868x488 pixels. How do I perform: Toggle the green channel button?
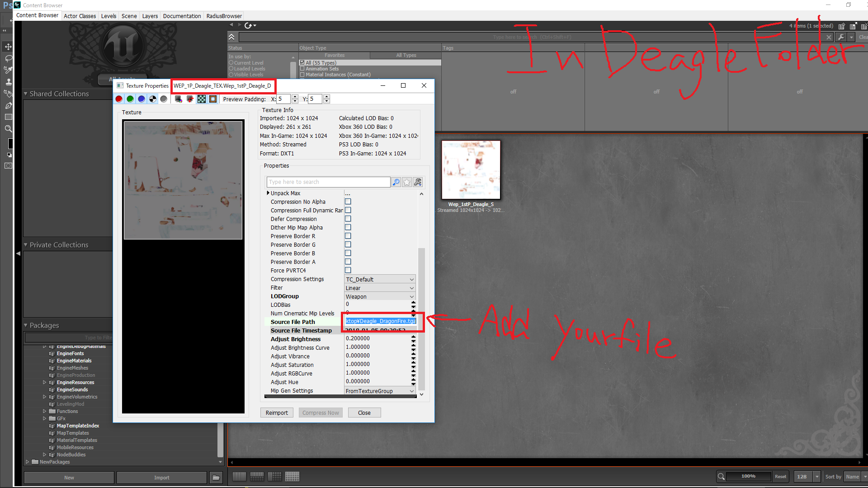(130, 99)
